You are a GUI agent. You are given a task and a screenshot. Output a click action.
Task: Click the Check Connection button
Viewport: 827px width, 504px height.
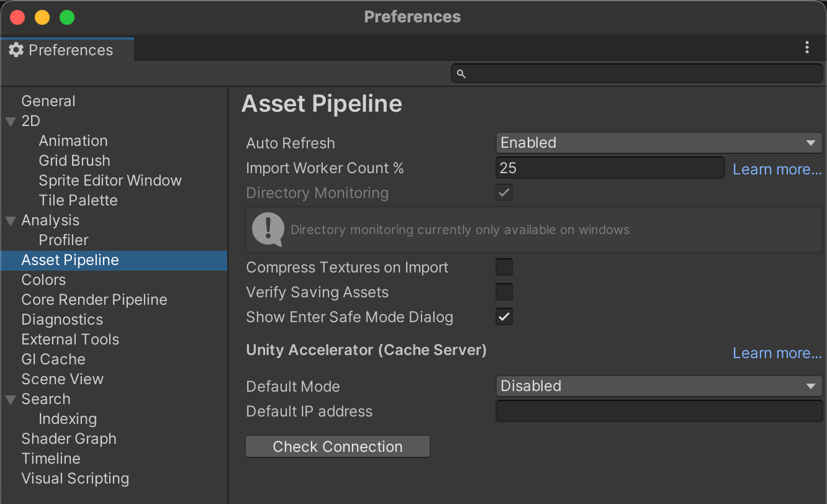point(338,447)
